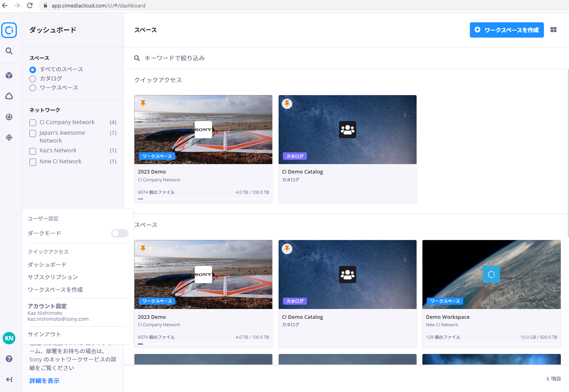Image resolution: width=569 pixels, height=392 pixels.
Task: Toggle the ダークモード switch on
Action: [120, 233]
